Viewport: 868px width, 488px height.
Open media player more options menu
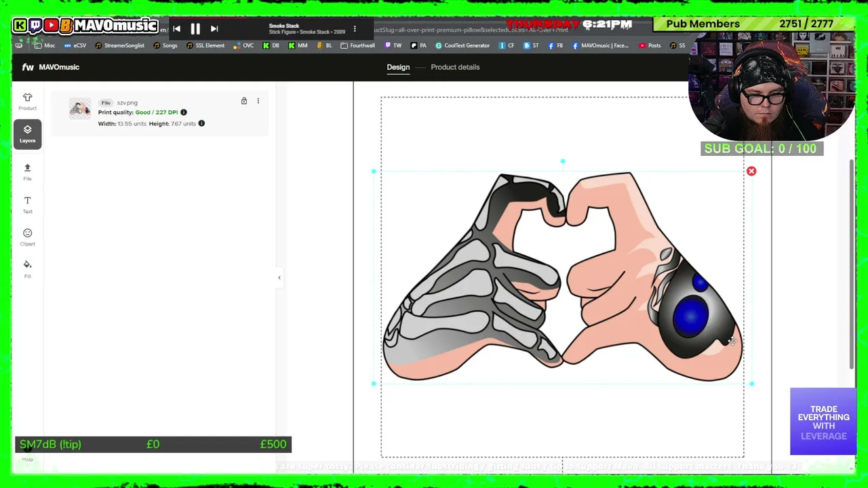coord(355,28)
